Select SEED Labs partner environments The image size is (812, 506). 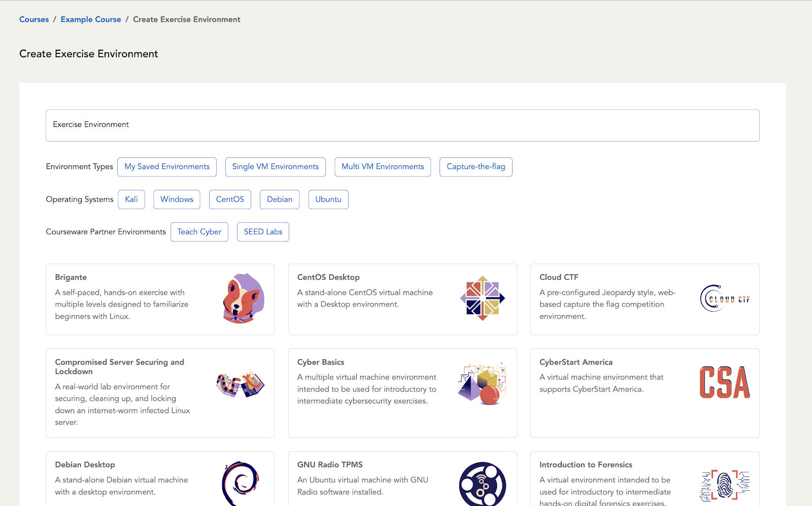coord(263,232)
